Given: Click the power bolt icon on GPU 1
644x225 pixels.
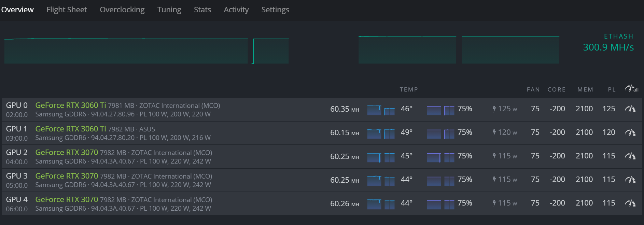Looking at the screenshot, I should pos(494,132).
